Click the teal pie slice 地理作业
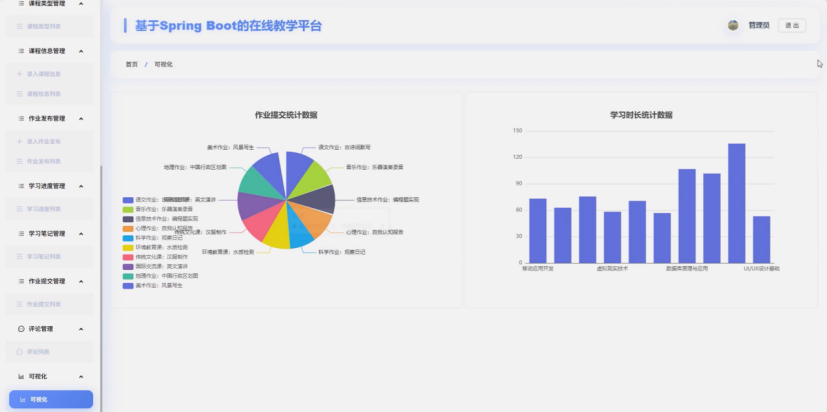 (258, 182)
